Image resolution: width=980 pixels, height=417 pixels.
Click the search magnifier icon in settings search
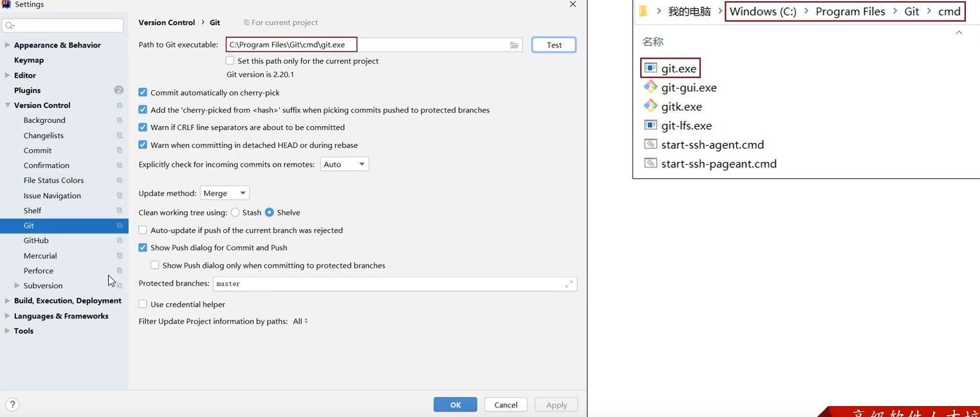(10, 26)
